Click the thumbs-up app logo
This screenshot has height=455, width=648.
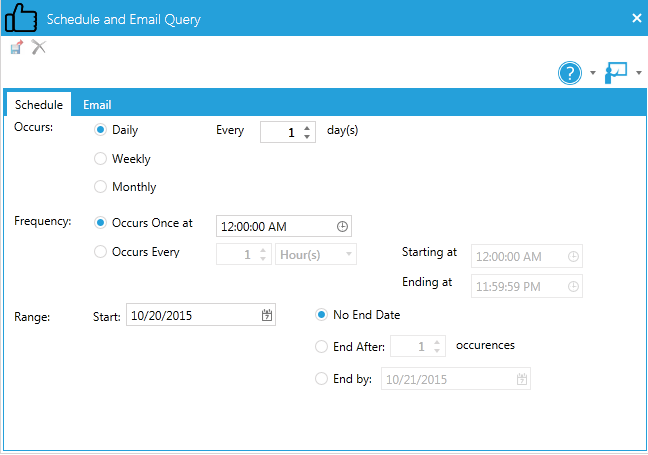[x=21, y=18]
